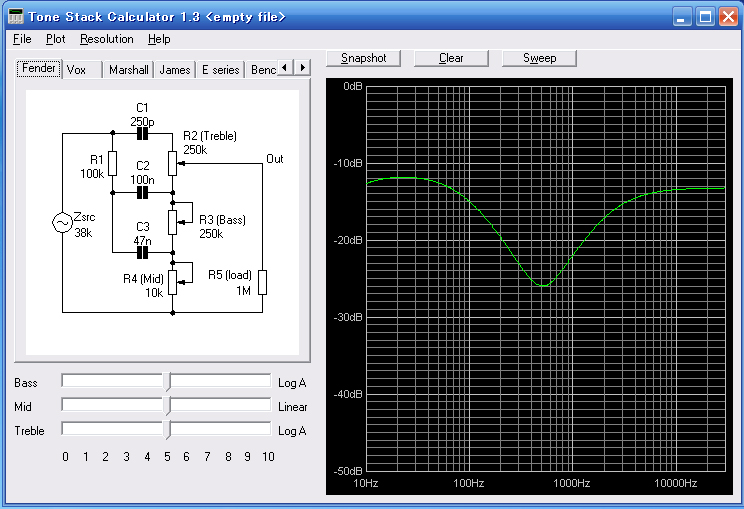The height and width of the screenshot is (509, 744).
Task: Click the R2 Treble potentiometer in schematic
Action: (x=173, y=160)
